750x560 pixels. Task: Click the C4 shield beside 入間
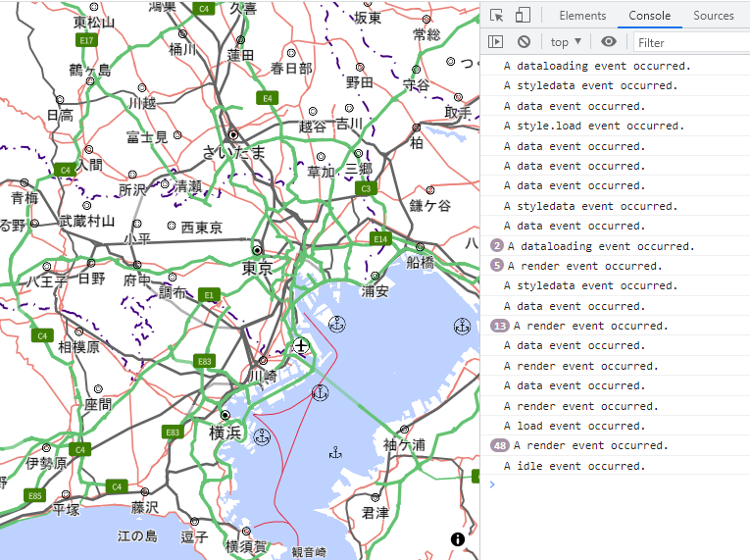point(65,170)
